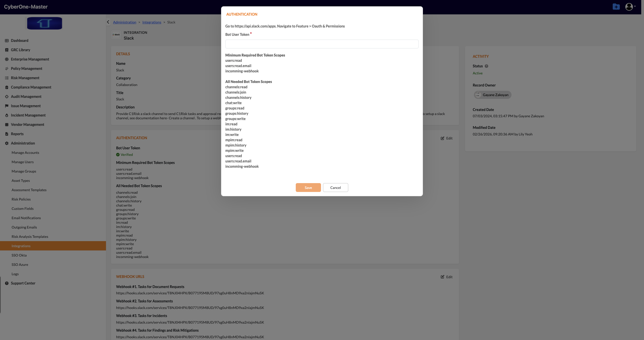Image resolution: width=644 pixels, height=340 pixels.
Task: Select the Integrations sidebar item
Action: (21, 246)
